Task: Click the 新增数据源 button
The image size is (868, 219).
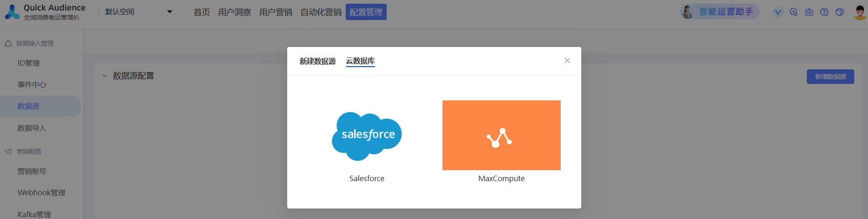Action: click(830, 77)
